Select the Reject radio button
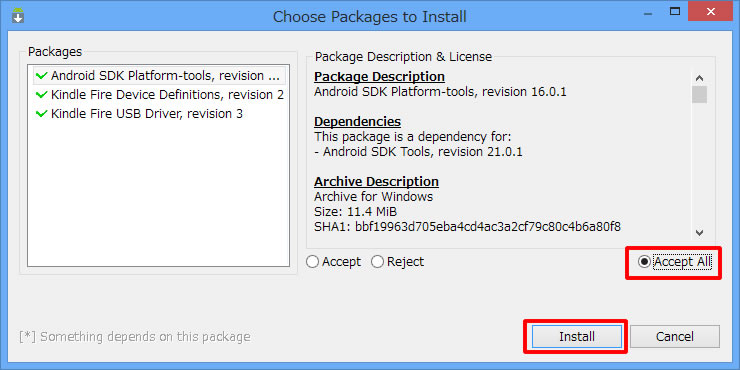The height and width of the screenshot is (370, 740). pos(397,261)
